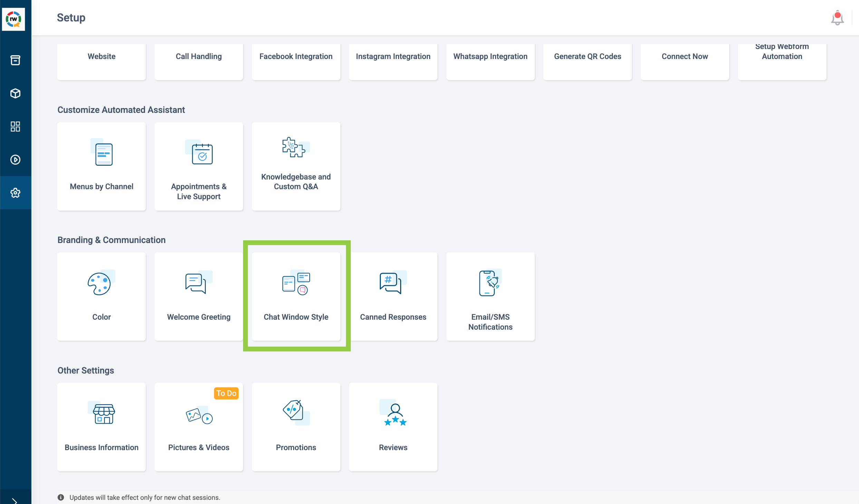859x504 pixels.
Task: Select the settings gear sidebar icon
Action: [15, 193]
